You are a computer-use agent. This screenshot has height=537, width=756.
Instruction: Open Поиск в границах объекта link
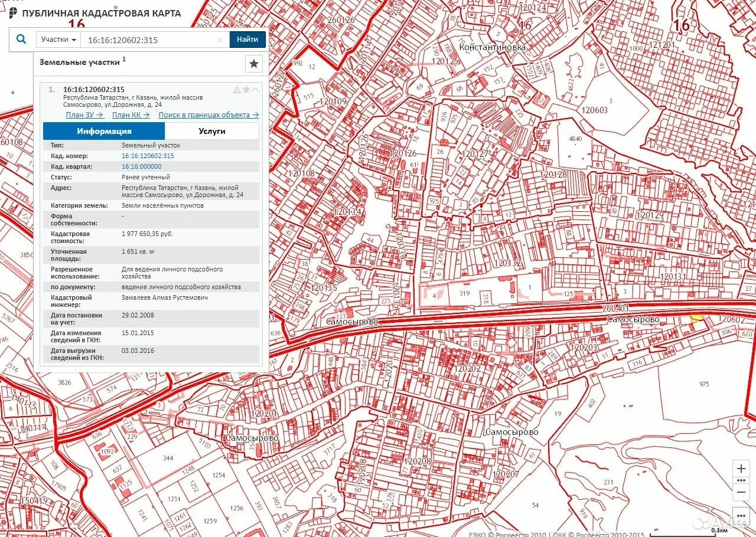tap(208, 115)
